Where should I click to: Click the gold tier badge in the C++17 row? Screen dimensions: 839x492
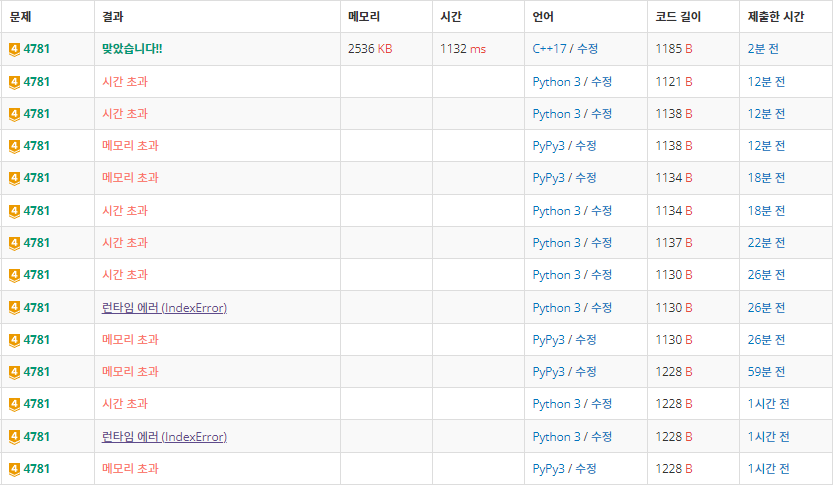(x=14, y=50)
